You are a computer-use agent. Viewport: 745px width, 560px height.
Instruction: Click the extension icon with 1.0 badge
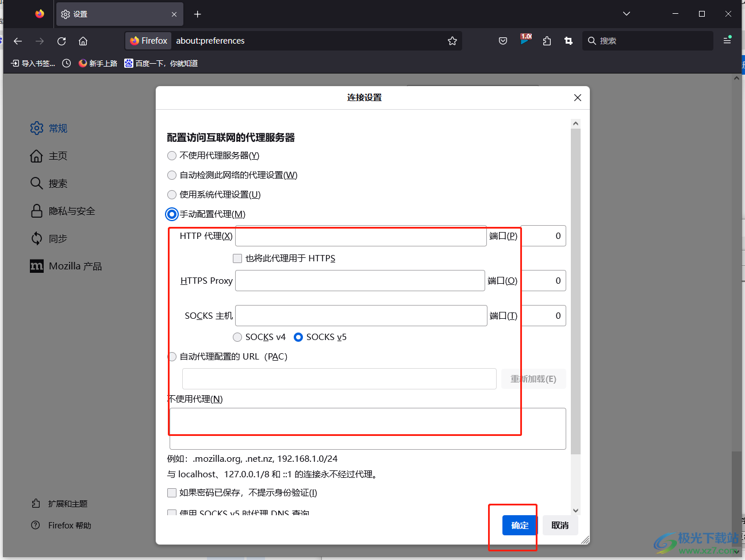(525, 40)
